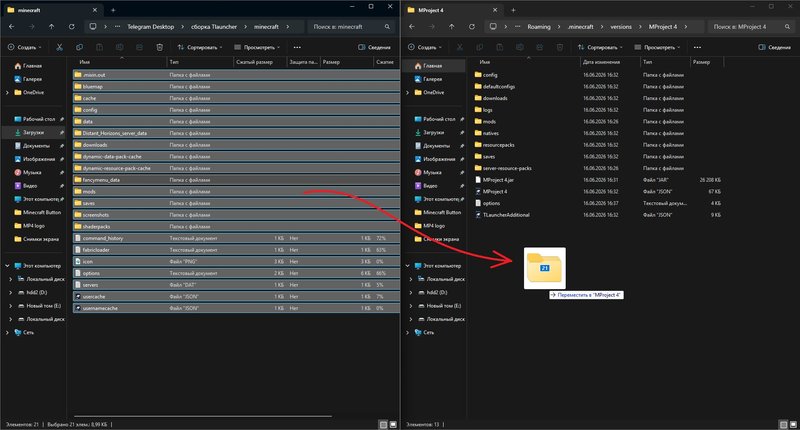Switch to details view in MProject 4 status bar
The height and width of the screenshot is (430, 800).
(x=783, y=424)
